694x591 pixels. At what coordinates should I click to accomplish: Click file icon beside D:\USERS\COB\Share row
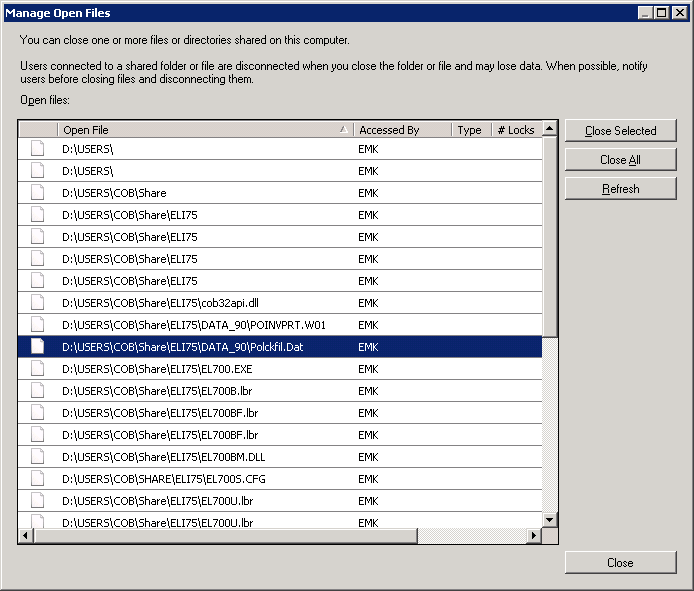[38, 192]
